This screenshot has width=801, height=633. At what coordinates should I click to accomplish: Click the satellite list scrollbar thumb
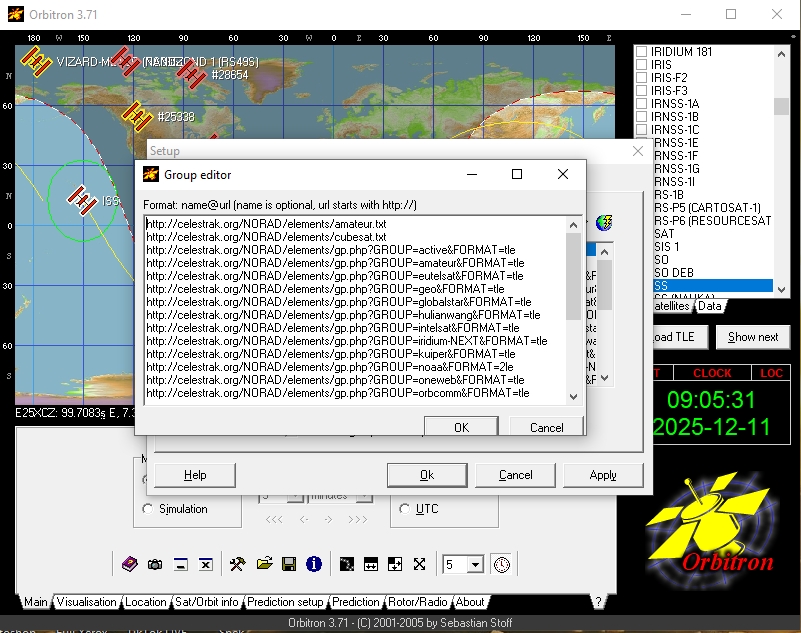point(781,106)
